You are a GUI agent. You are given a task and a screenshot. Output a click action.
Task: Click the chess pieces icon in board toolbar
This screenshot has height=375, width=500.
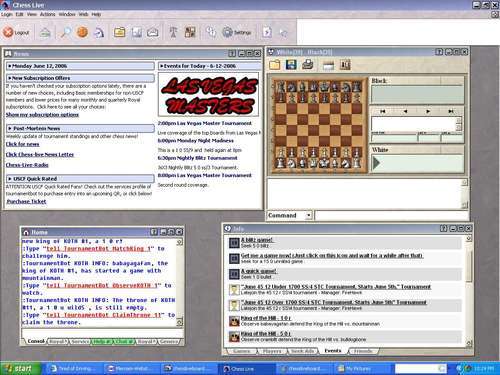pos(345,65)
